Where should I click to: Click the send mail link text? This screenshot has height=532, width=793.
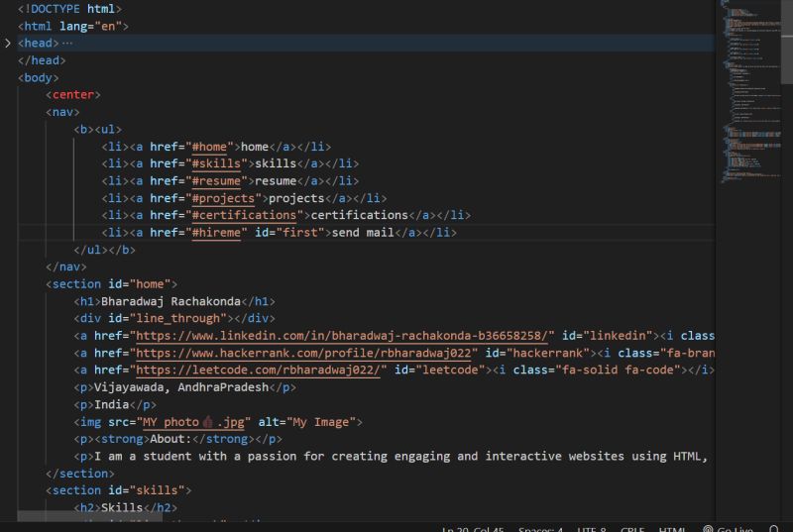[363, 233]
